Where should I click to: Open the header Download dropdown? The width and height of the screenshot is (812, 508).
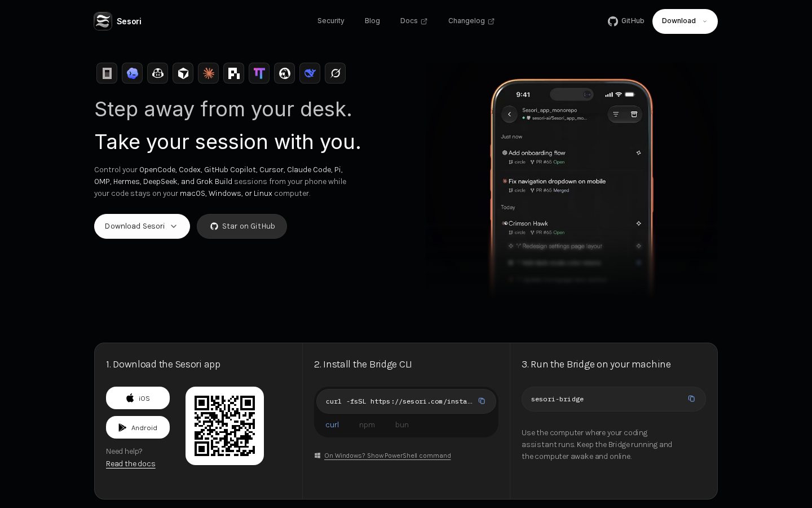pyautogui.click(x=685, y=21)
